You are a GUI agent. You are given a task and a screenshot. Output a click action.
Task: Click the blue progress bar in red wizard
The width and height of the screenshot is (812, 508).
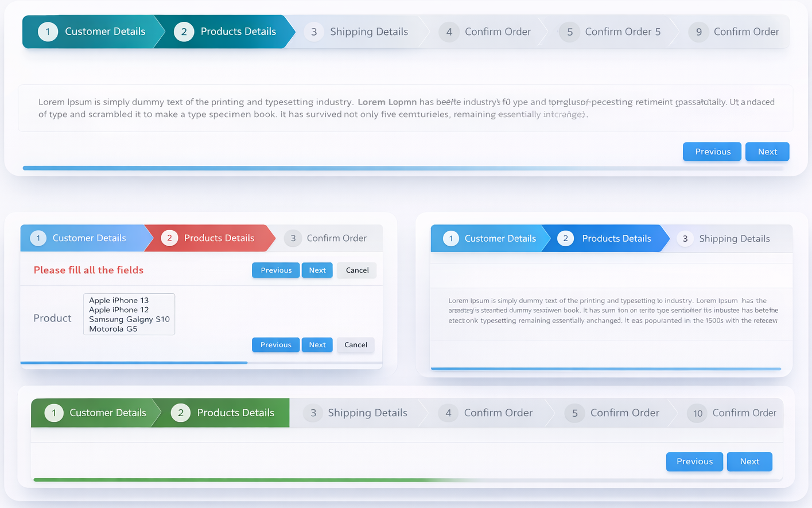134,362
